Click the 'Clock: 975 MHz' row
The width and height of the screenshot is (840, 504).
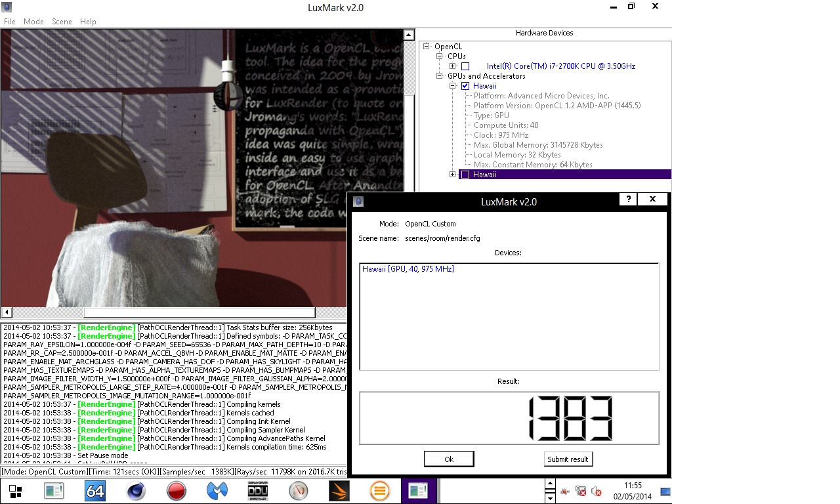pos(501,135)
